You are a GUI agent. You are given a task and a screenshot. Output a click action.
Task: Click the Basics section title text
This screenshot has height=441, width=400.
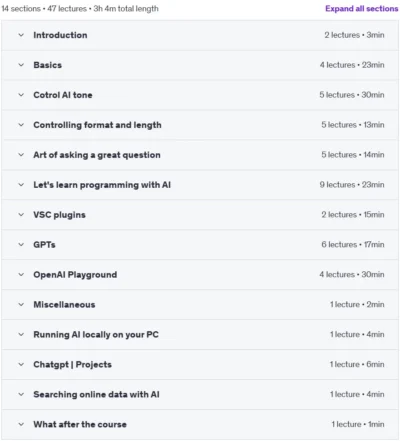[47, 65]
